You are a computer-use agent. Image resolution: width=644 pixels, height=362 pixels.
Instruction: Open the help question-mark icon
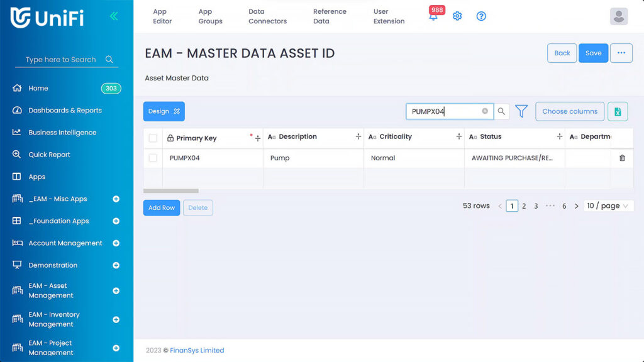481,16
